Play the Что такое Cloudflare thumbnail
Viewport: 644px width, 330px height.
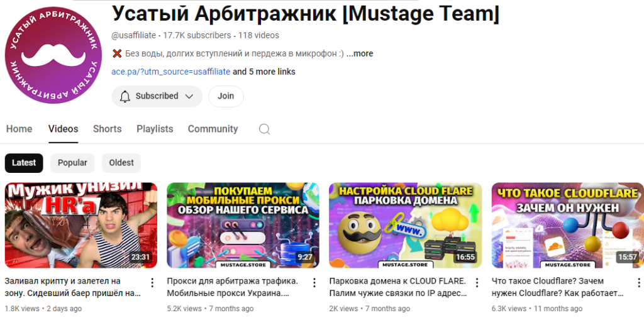pos(568,225)
